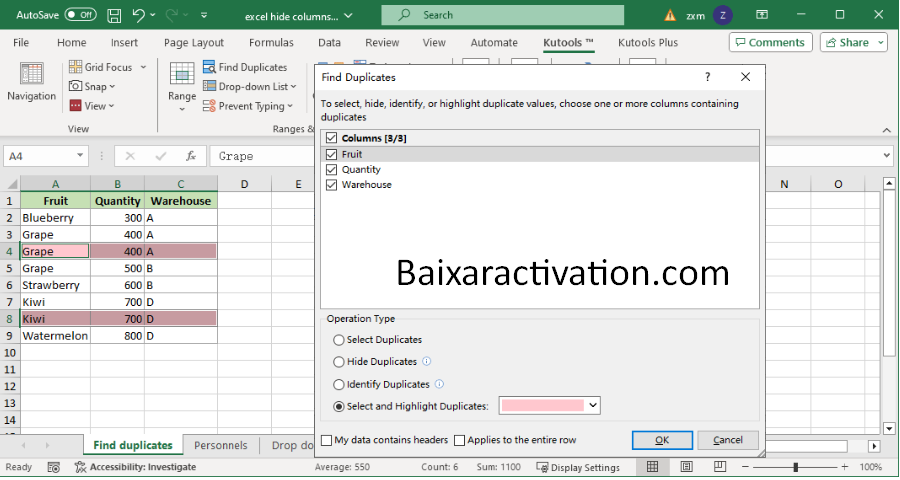Image resolution: width=900 pixels, height=480 pixels.
Task: Click the Insert Function fx icon
Action: point(191,156)
